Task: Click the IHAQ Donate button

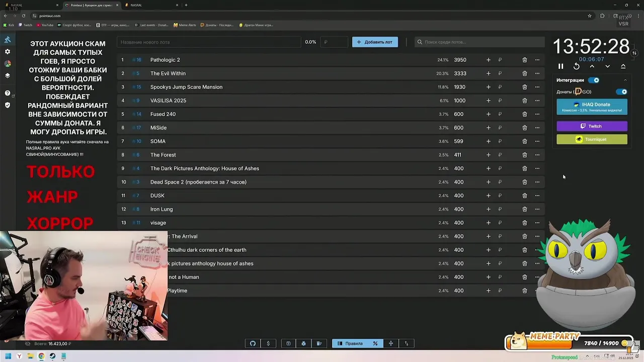Action: click(592, 107)
